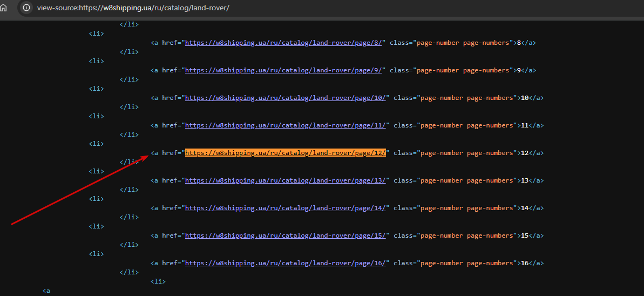Click the anchor text ">8</a>"
Viewport: 644px width, 296px height.
click(525, 43)
